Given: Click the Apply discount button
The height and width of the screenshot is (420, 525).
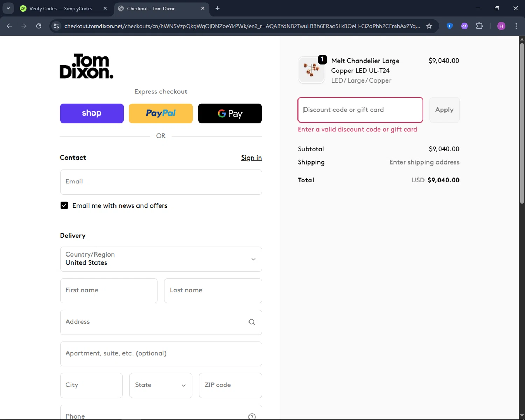Looking at the screenshot, I should (x=444, y=110).
